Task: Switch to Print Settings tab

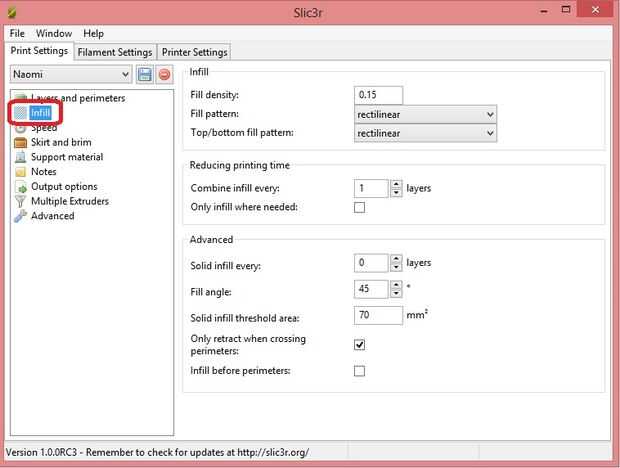Action: pyautogui.click(x=39, y=51)
